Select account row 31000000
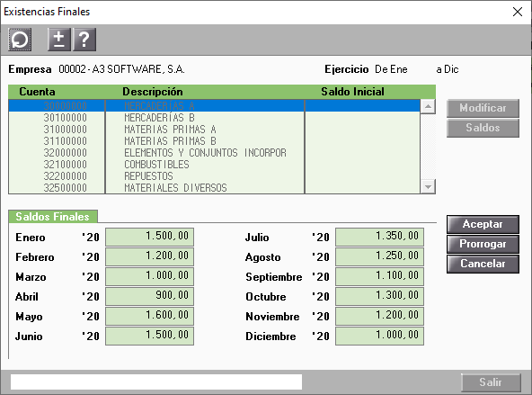Screen dimensions: 532x395 tap(214, 130)
